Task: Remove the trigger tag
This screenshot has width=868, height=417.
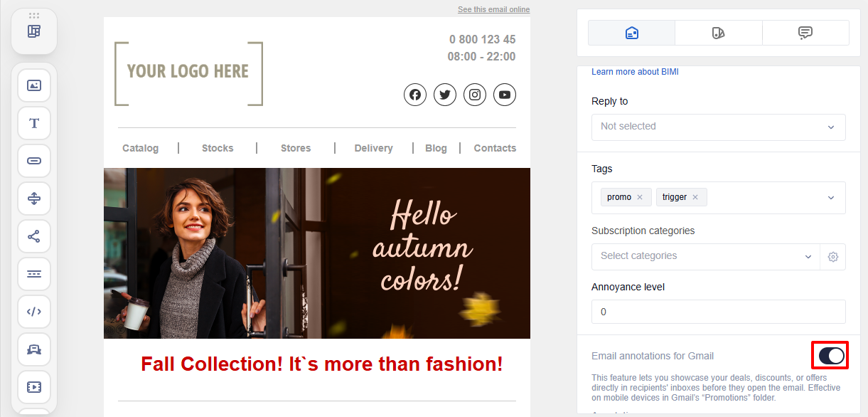Action: pyautogui.click(x=695, y=197)
